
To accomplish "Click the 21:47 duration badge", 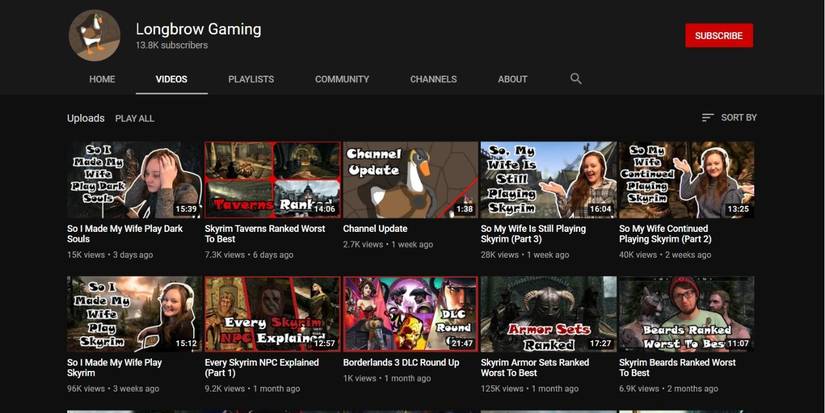I will (462, 343).
